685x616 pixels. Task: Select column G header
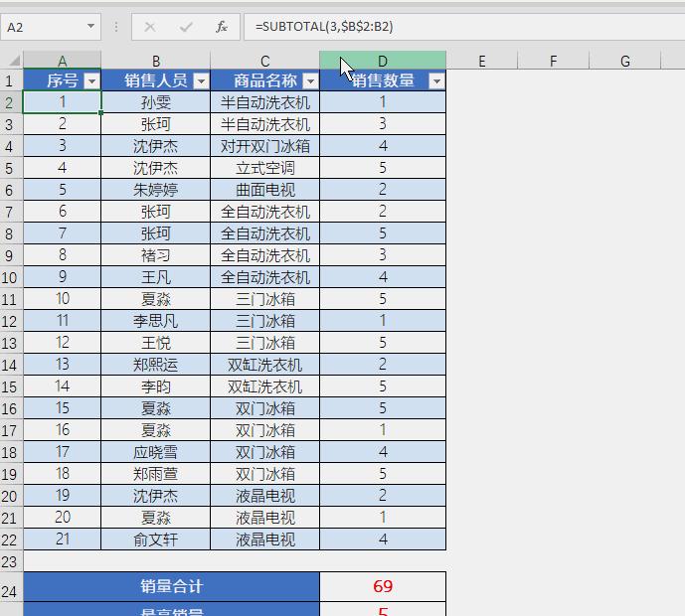[x=625, y=61]
